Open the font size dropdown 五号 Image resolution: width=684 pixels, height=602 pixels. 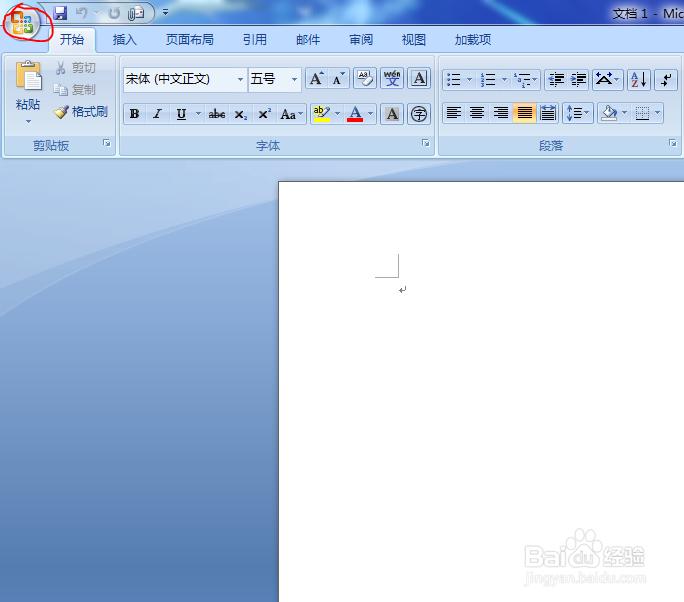click(x=294, y=79)
